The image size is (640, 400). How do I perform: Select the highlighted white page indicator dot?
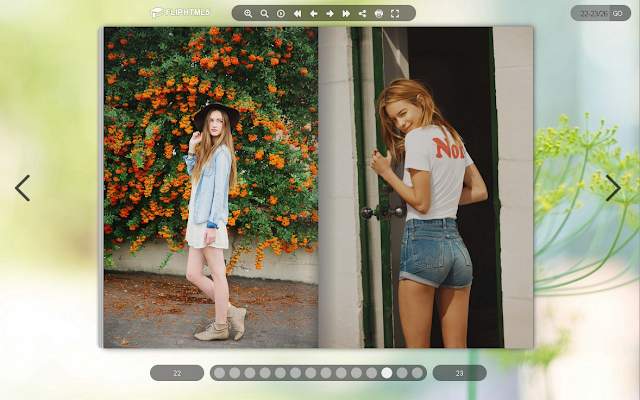click(x=387, y=373)
